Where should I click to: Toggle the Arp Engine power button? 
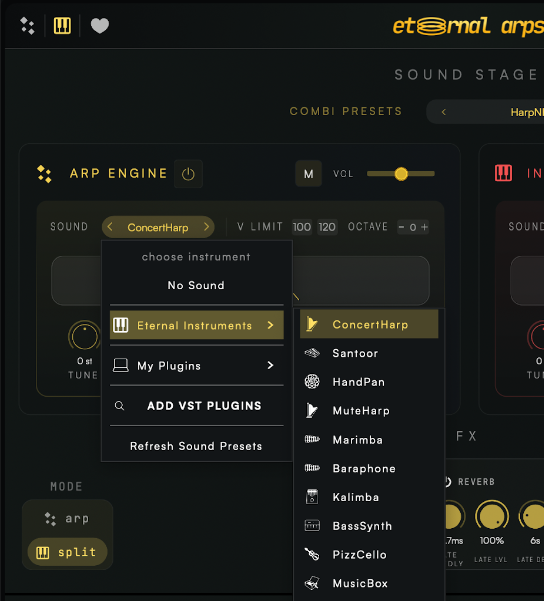point(188,174)
